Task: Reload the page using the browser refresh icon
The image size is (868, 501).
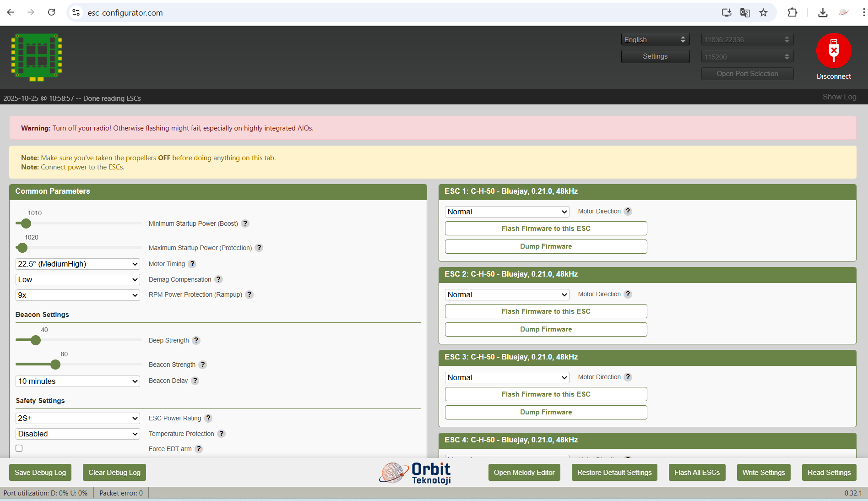Action: [x=51, y=12]
